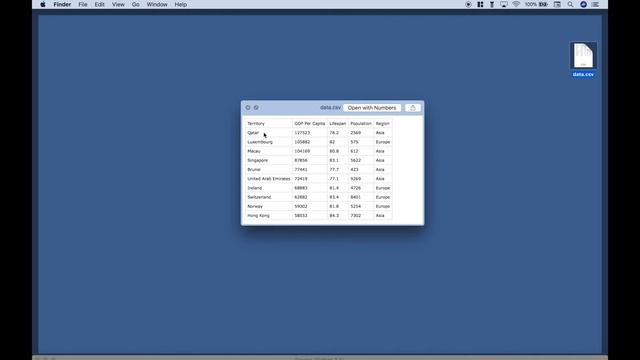
Task: Close the Quick Look preview window
Action: (x=248, y=108)
